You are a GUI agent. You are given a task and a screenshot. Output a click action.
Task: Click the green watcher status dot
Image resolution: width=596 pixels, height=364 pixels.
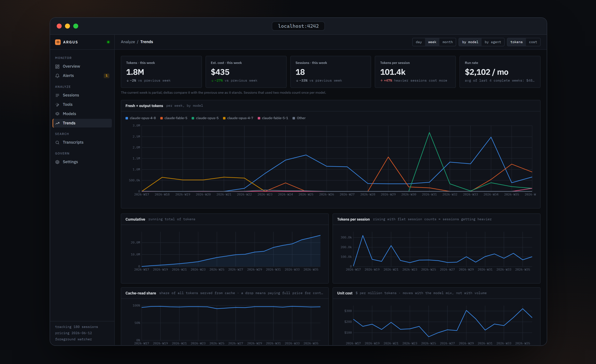(108, 42)
